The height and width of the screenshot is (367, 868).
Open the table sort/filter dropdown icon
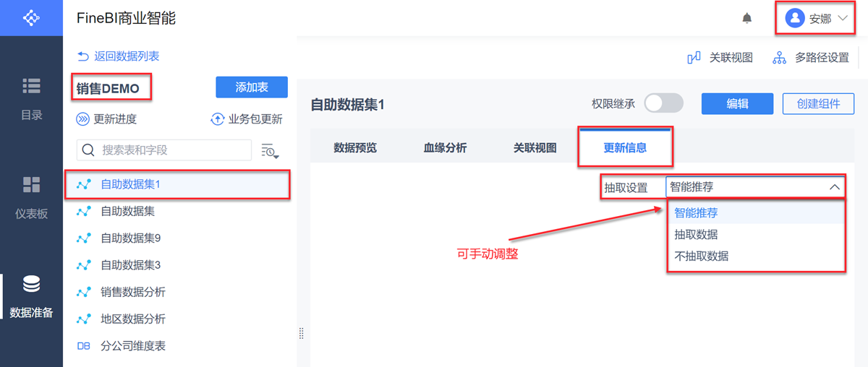pyautogui.click(x=270, y=150)
